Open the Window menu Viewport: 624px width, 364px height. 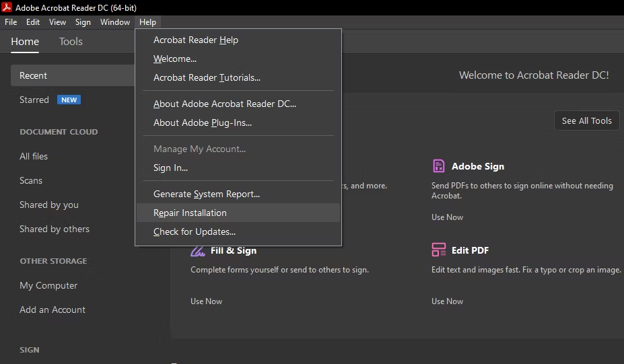(x=115, y=22)
